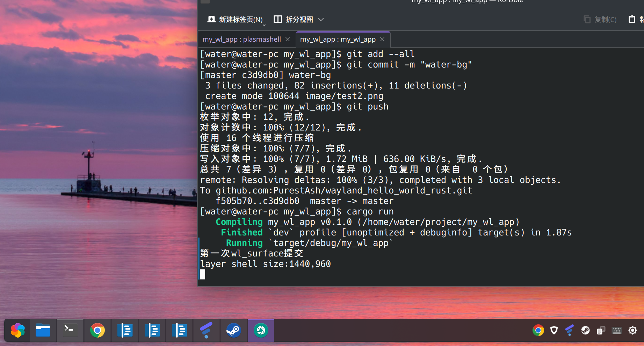Click the "git push" command line

[368, 107]
